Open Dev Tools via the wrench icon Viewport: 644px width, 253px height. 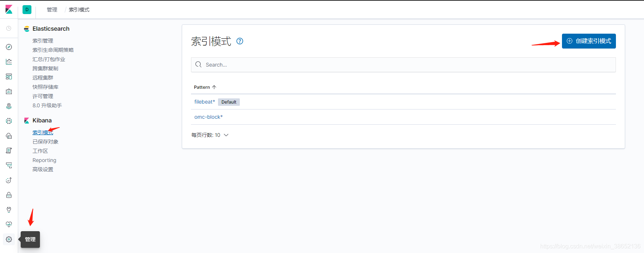coord(9,210)
